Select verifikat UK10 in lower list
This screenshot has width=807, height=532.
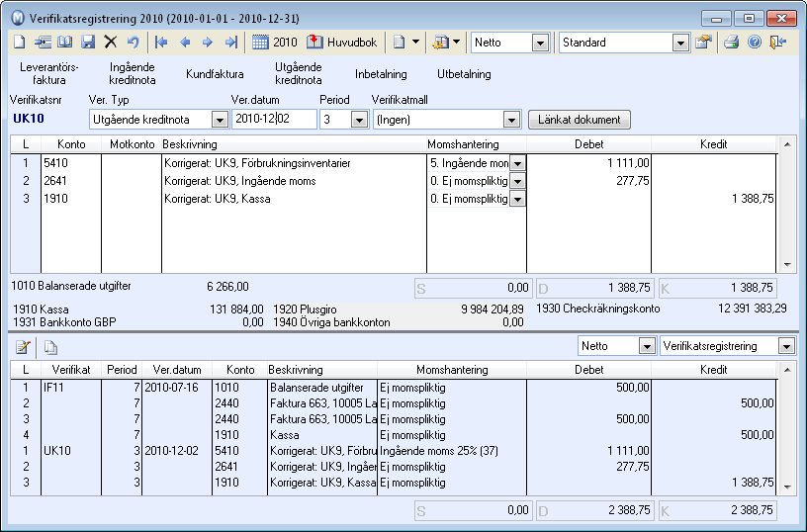click(57, 451)
